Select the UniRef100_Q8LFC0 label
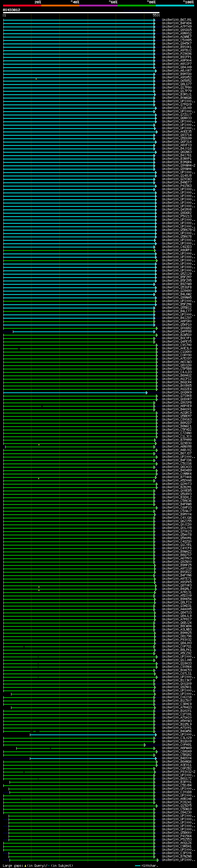The width and height of the screenshot is (197, 868). (x=177, y=603)
